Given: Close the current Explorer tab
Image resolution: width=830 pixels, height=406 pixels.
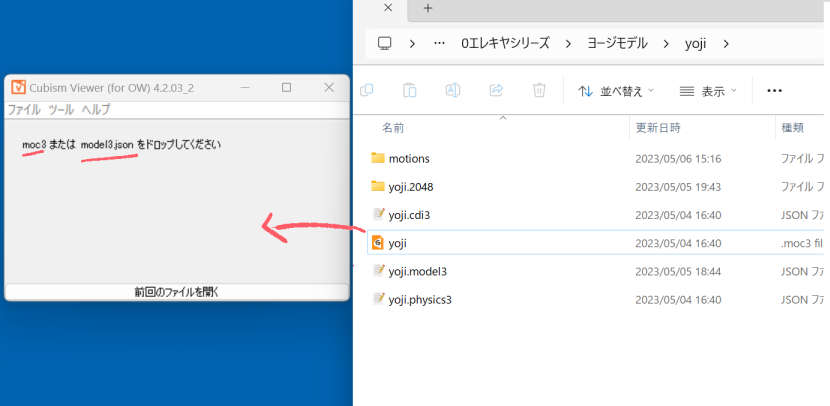Looking at the screenshot, I should click(388, 8).
